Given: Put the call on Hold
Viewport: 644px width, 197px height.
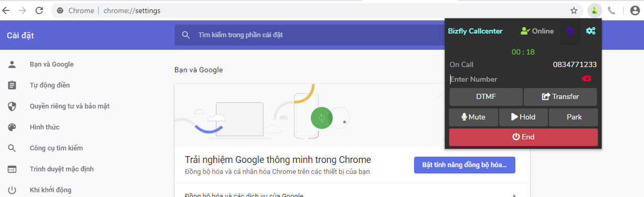Looking at the screenshot, I should click(523, 117).
